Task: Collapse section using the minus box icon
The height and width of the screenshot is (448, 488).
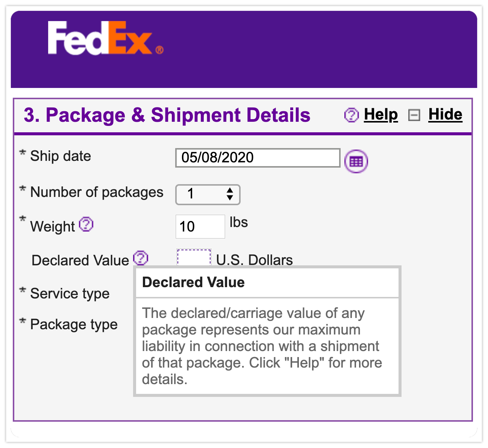Action: click(x=414, y=115)
